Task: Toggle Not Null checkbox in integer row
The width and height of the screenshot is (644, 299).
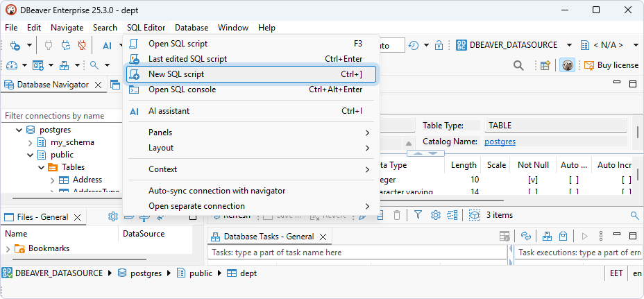Action: (533, 180)
